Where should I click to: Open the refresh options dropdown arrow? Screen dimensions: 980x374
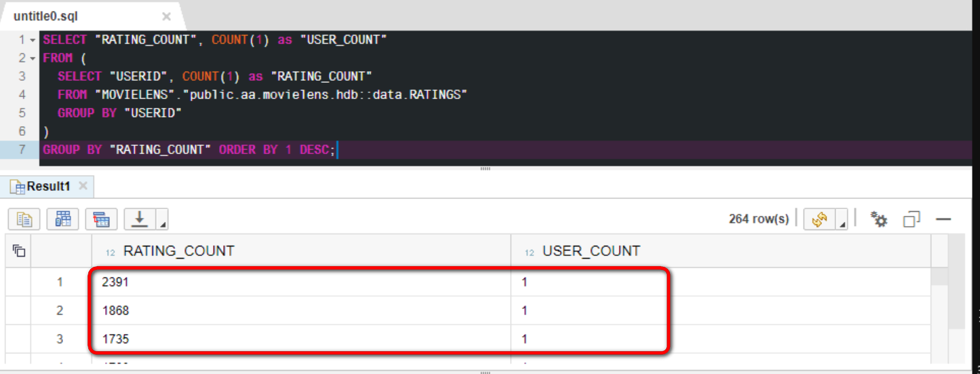(x=842, y=219)
